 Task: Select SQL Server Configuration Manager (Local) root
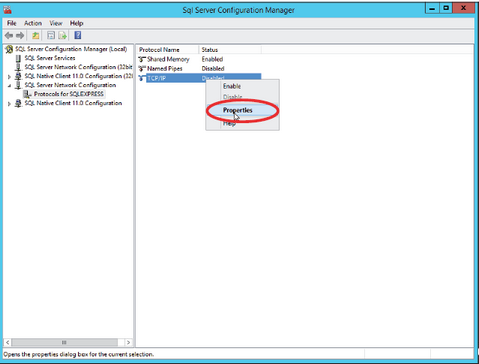[x=71, y=49]
